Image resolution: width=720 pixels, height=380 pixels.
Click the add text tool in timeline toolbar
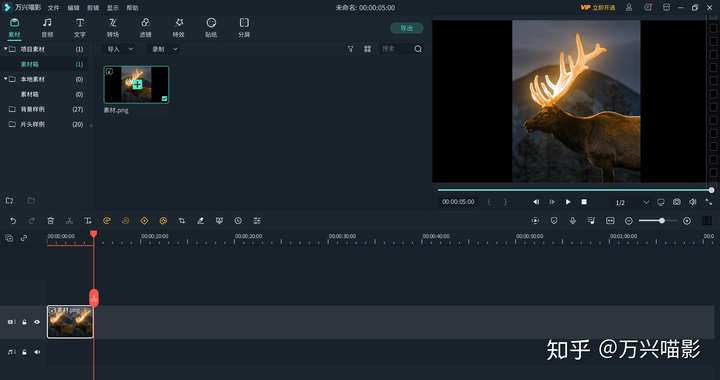[88, 221]
